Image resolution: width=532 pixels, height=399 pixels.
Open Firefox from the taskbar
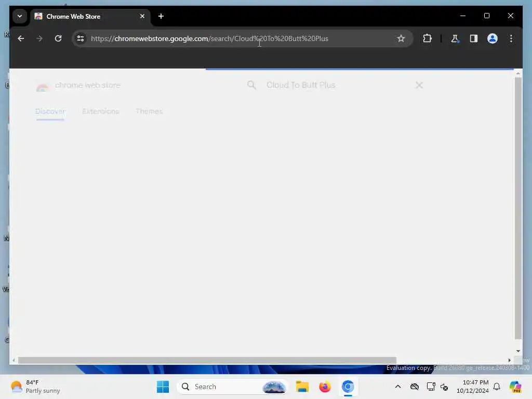click(x=325, y=387)
